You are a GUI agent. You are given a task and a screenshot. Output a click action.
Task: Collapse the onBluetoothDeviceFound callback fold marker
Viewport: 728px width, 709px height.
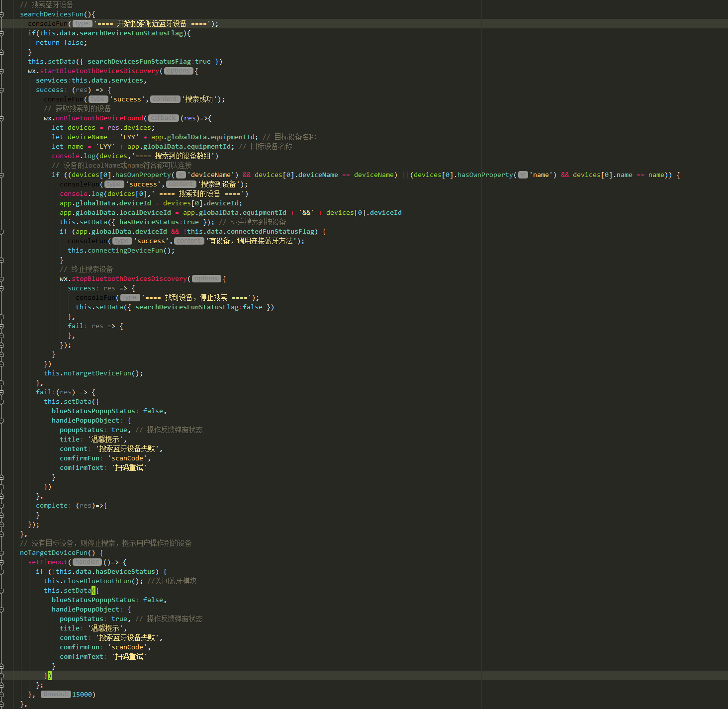pyautogui.click(x=1, y=118)
